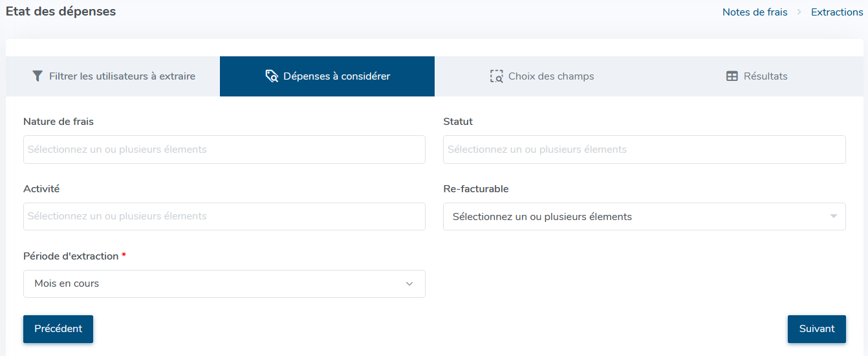The height and width of the screenshot is (356, 868).
Task: Open the Notes de frais breadcrumb link
Action: [755, 12]
